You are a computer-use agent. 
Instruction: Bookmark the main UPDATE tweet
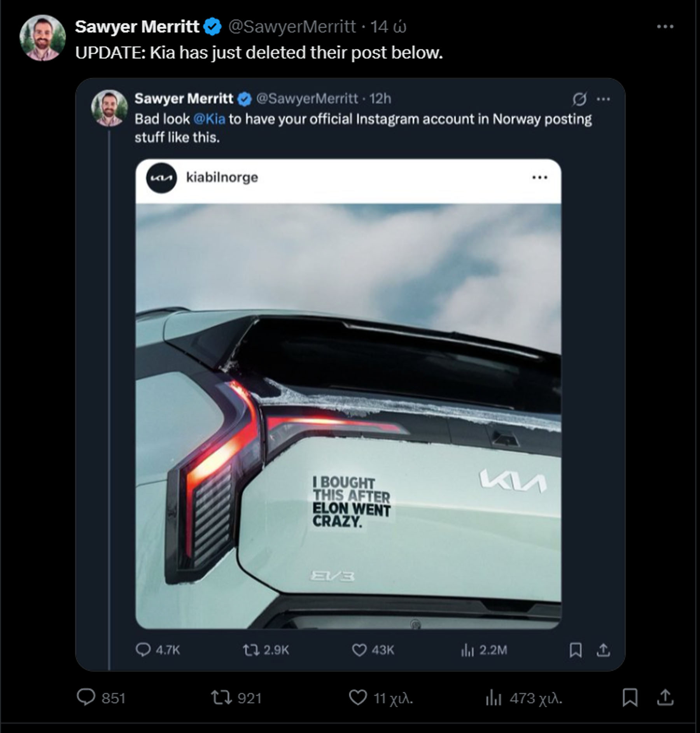point(630,697)
